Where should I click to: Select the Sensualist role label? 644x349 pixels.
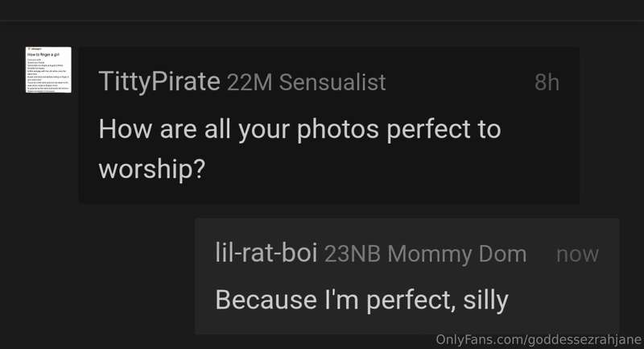(x=332, y=82)
